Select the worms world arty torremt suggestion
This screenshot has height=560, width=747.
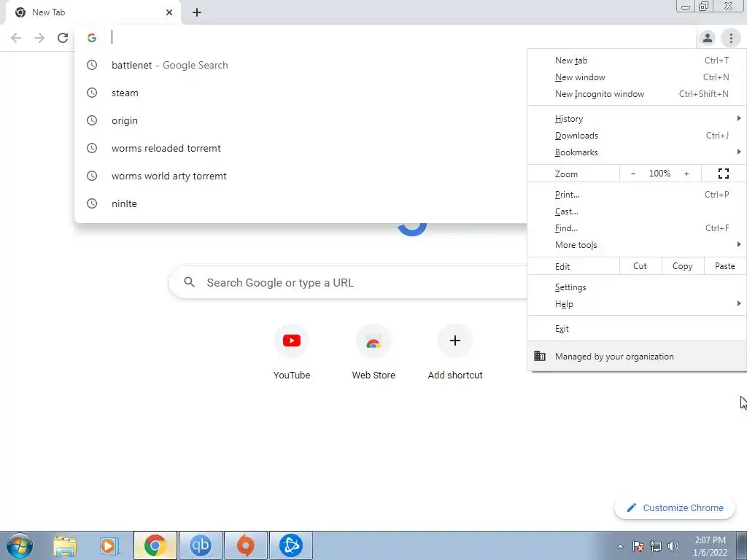coord(301,176)
